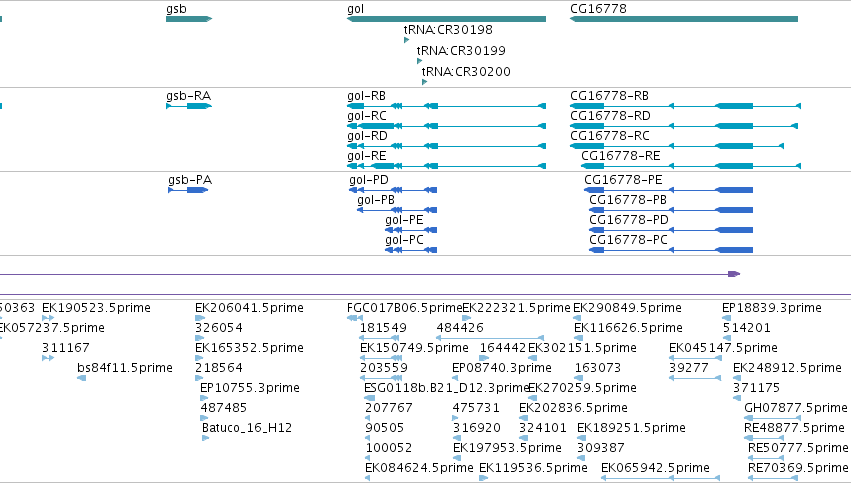Click the EK202836.5prime EST label
The width and height of the screenshot is (851, 483).
(574, 409)
